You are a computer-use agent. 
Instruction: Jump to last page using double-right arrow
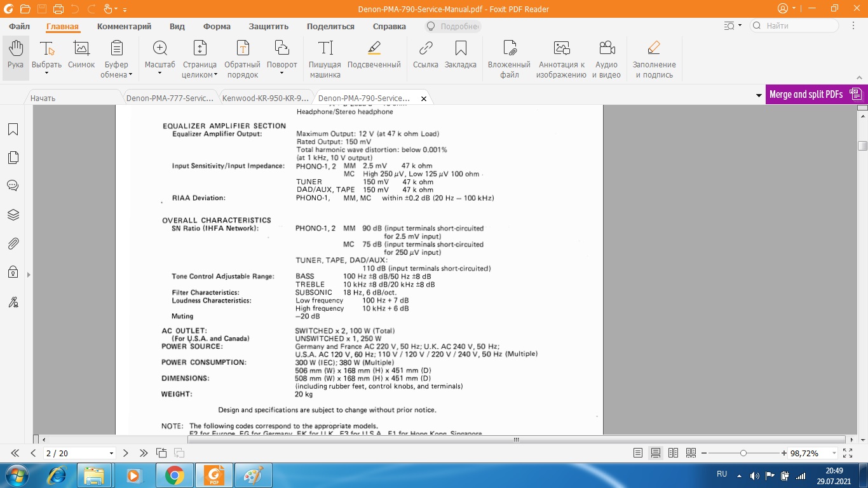point(144,453)
